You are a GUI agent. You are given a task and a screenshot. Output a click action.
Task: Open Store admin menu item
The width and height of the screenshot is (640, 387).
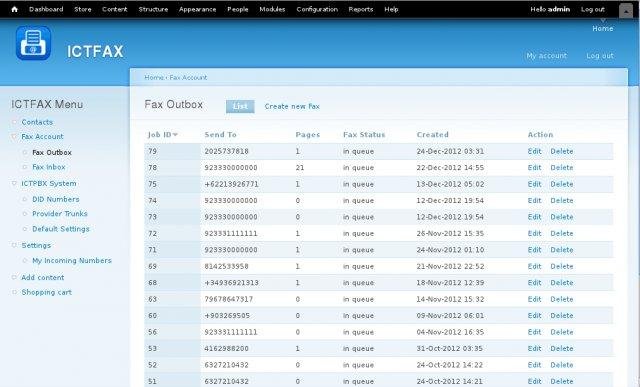pyautogui.click(x=83, y=9)
